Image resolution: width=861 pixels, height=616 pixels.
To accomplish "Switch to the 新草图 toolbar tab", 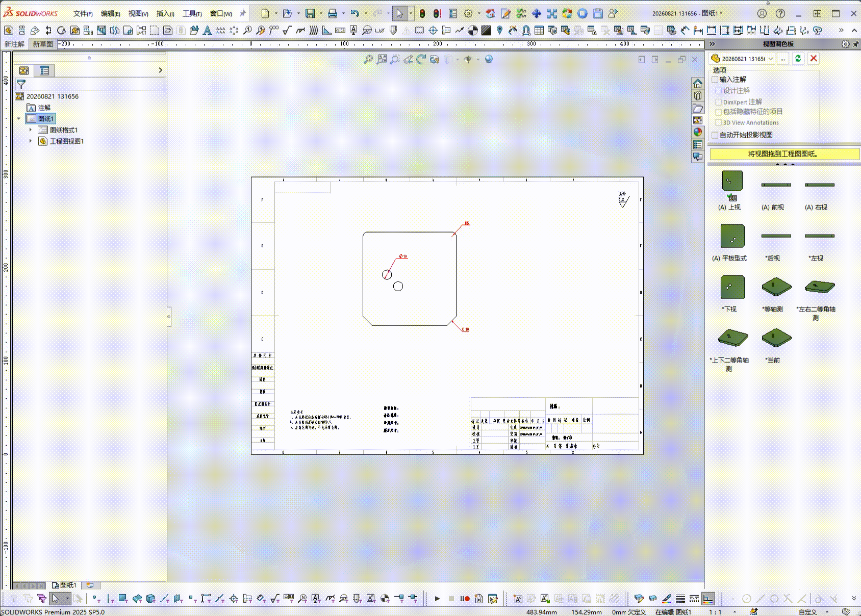I will pyautogui.click(x=43, y=44).
